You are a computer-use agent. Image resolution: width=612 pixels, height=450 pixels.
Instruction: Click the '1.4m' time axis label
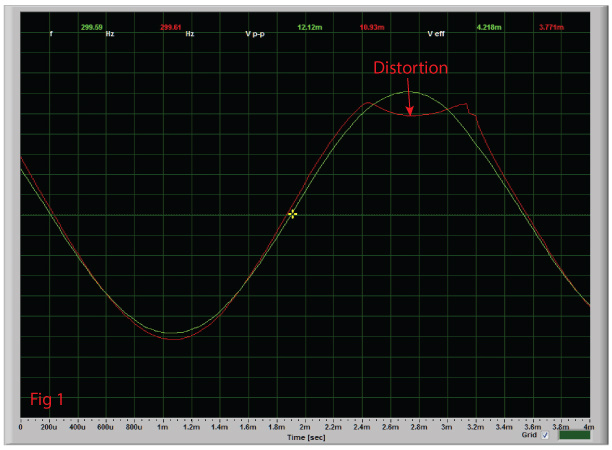(220, 427)
